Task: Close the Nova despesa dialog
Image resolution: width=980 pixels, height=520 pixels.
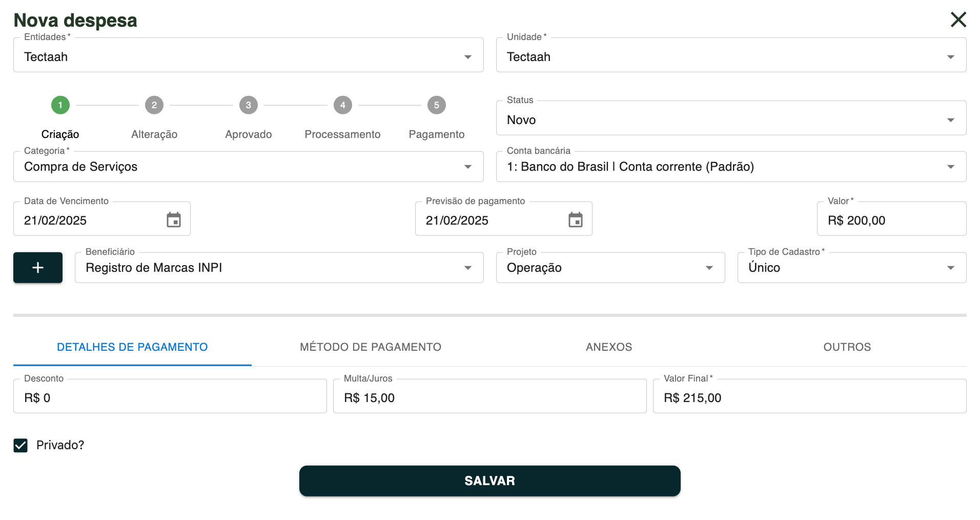Action: [958, 19]
